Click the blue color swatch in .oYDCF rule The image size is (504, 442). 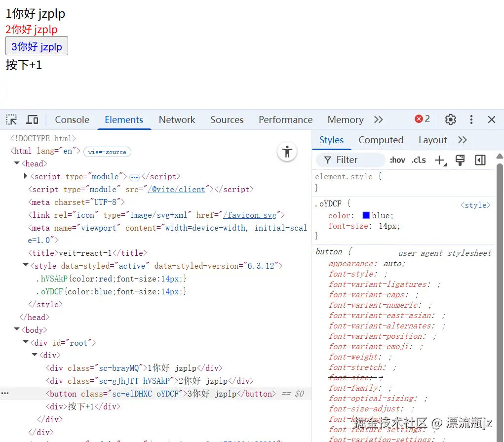point(365,215)
